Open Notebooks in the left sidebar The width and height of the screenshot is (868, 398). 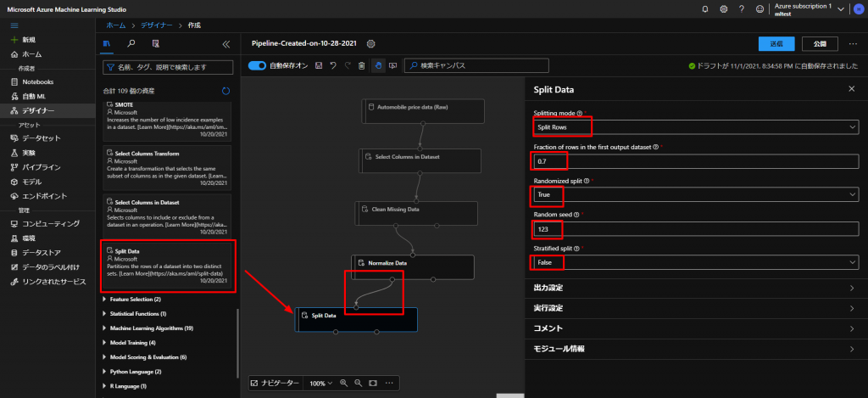tap(38, 81)
